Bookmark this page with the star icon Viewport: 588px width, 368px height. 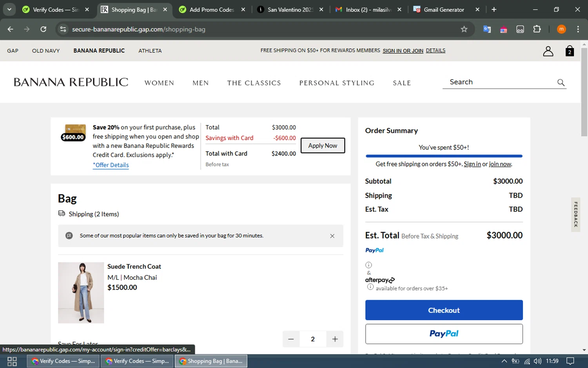pos(464,29)
